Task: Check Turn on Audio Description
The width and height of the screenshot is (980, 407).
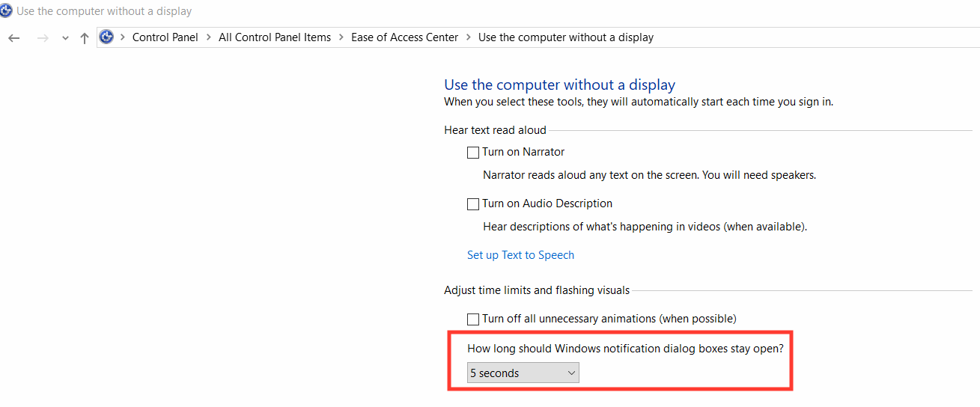Action: click(x=473, y=204)
